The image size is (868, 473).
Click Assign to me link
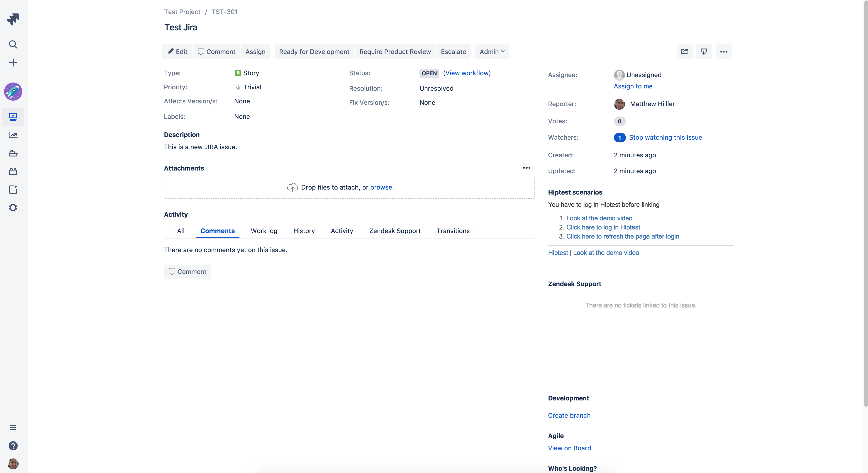pyautogui.click(x=633, y=86)
